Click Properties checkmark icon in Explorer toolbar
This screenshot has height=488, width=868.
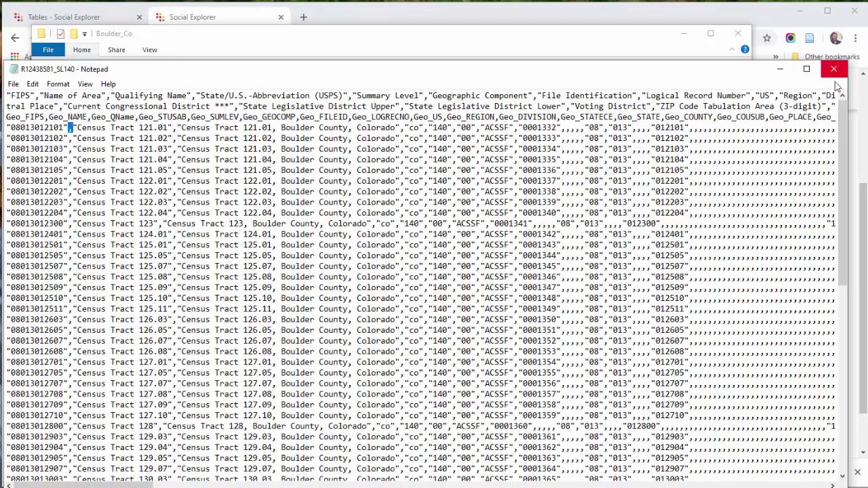pyautogui.click(x=60, y=33)
